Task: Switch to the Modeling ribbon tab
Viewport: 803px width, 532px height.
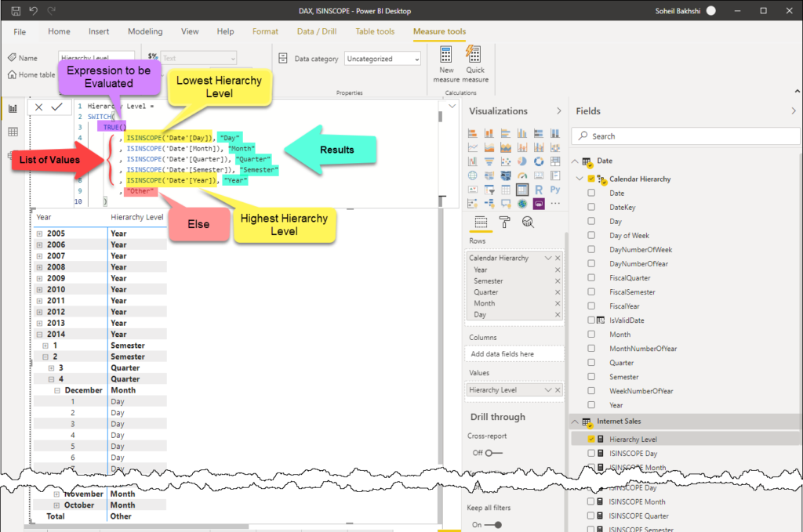Action: click(x=145, y=31)
